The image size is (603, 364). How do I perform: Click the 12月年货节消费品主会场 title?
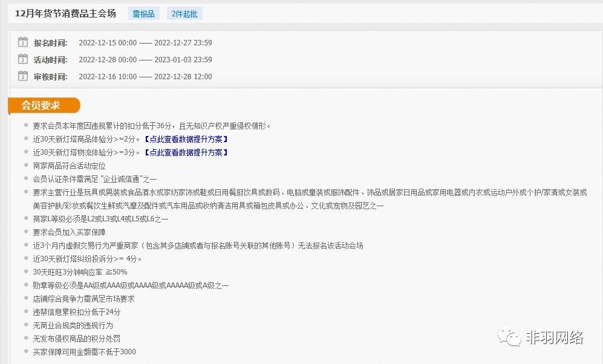click(x=65, y=13)
